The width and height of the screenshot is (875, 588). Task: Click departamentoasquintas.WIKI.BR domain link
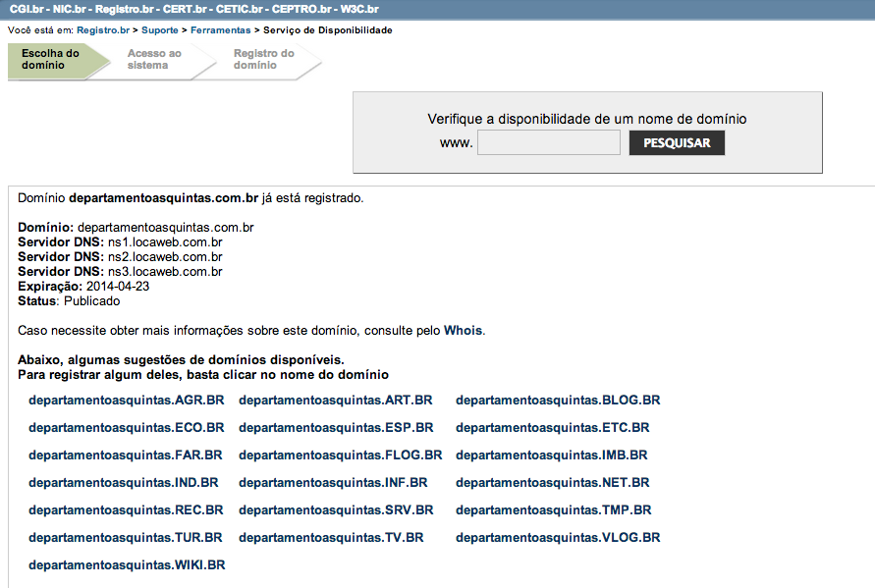tap(127, 565)
